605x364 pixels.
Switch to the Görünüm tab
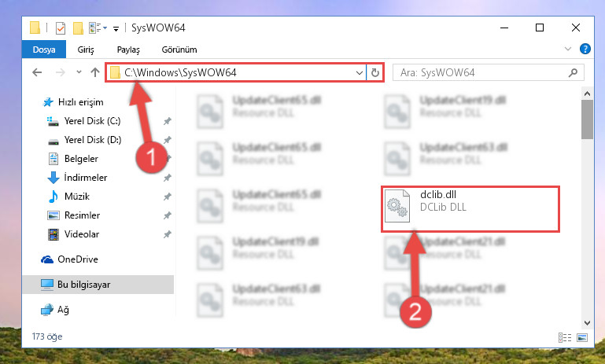(179, 50)
